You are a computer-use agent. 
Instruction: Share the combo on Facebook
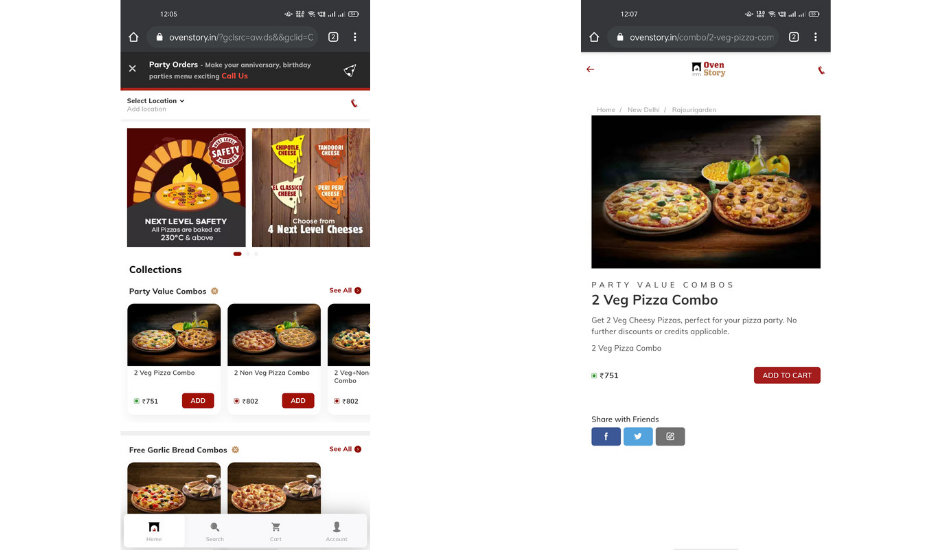(606, 436)
